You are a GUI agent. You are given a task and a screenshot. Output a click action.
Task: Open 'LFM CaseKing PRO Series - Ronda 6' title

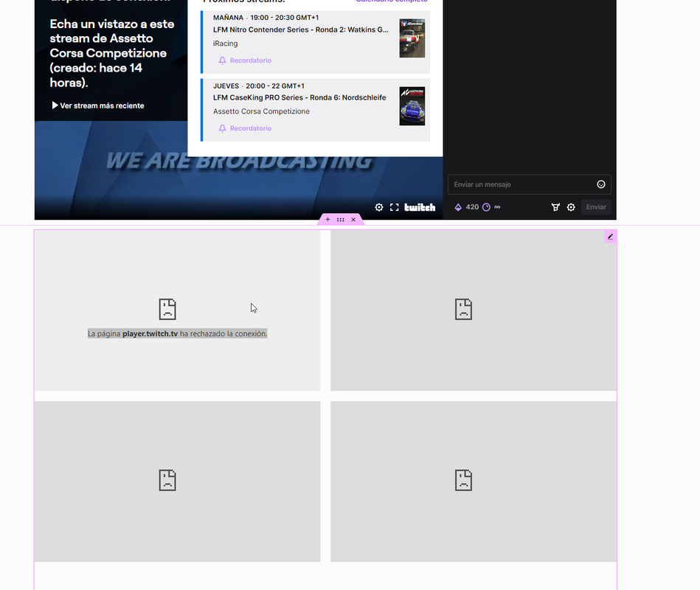click(299, 97)
